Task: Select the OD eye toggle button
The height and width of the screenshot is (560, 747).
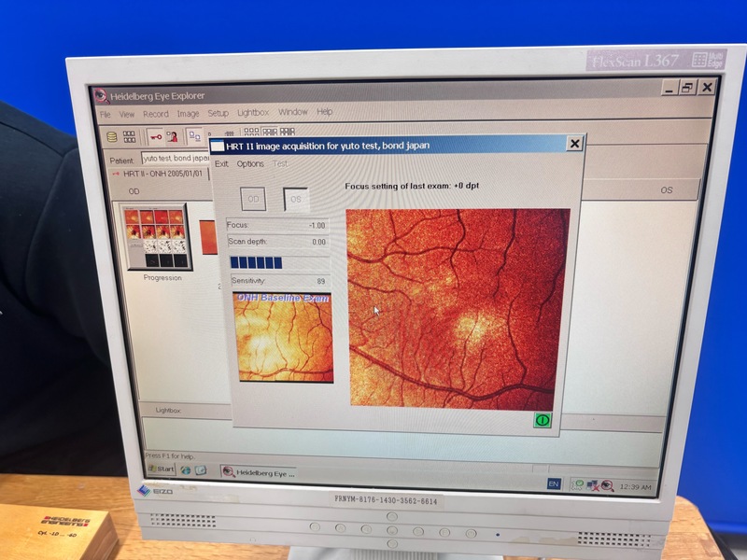Action: point(254,199)
